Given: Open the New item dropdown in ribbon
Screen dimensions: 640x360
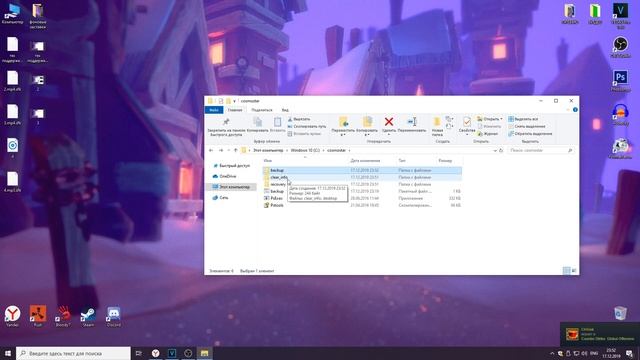Looking at the screenshot, I should click(449, 119).
